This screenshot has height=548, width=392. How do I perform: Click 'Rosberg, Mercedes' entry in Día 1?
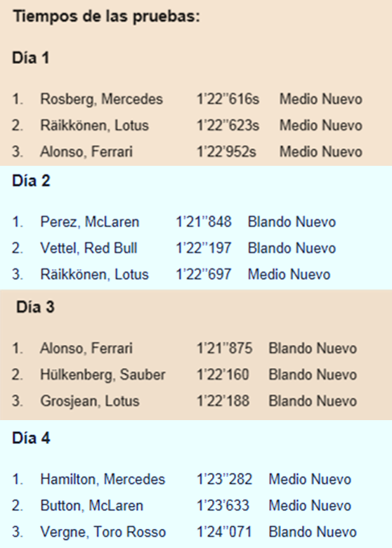(102, 99)
